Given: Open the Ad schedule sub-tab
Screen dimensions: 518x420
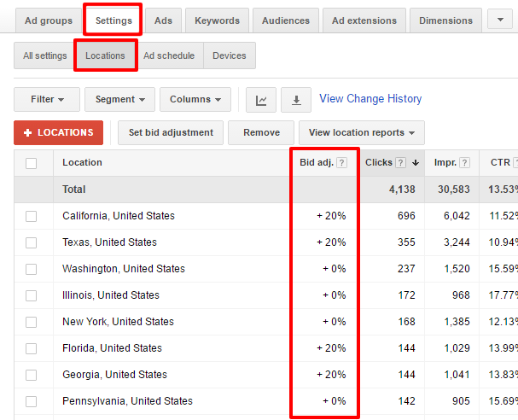Looking at the screenshot, I should [x=168, y=56].
